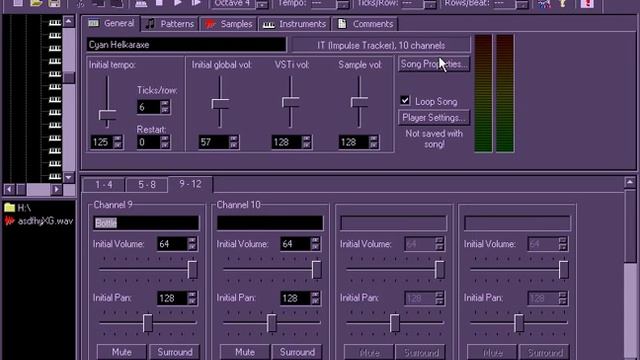The image size is (640, 360).
Task: Mute Channel 9
Action: 121,352
